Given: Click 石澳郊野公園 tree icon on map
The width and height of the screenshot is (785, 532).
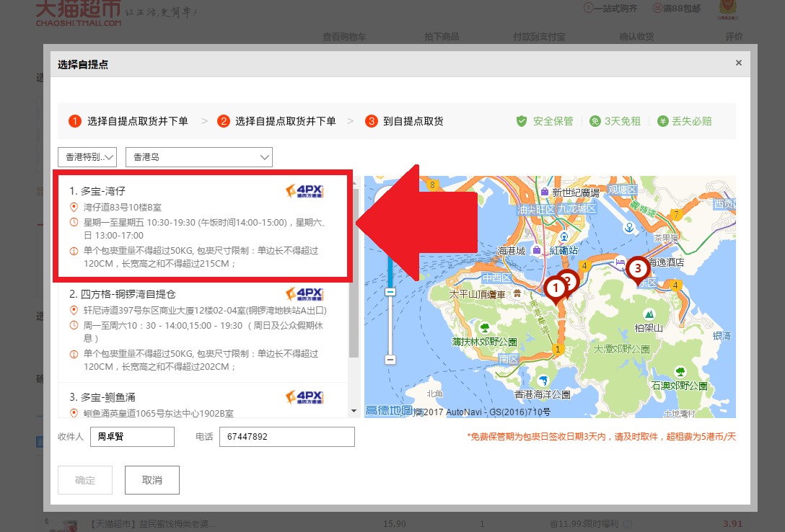Looking at the screenshot, I should point(680,372).
